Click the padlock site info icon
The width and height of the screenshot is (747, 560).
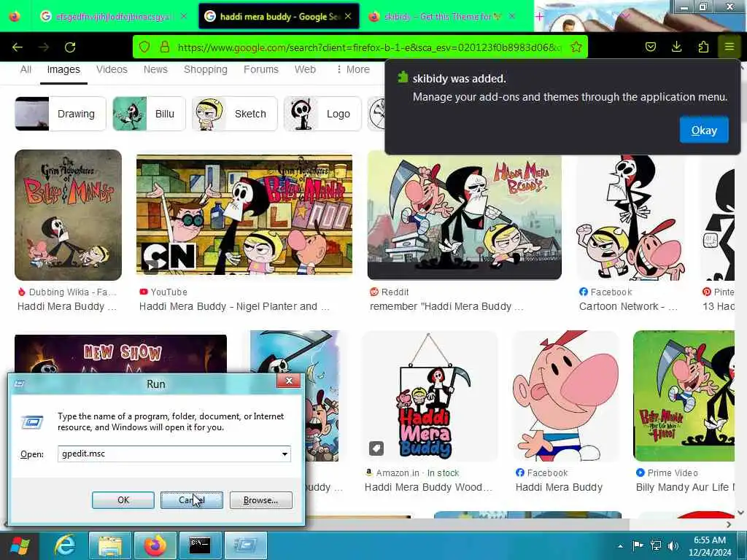(165, 47)
